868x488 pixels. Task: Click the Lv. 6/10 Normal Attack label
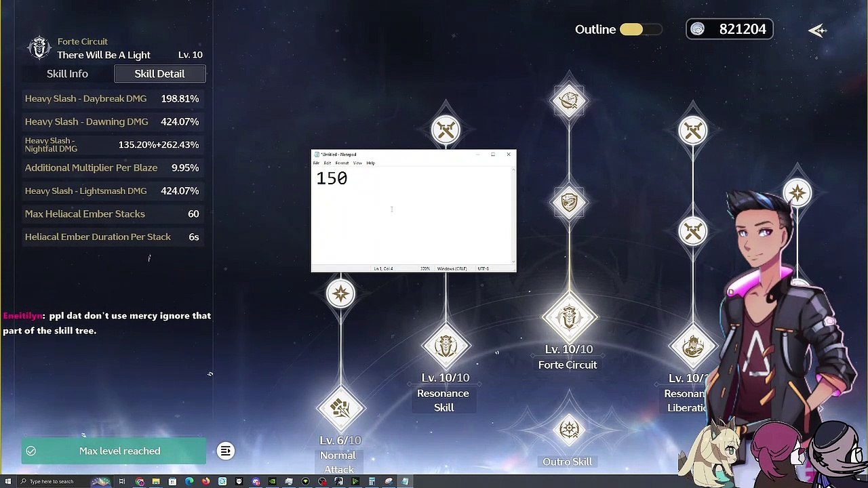coord(339,455)
